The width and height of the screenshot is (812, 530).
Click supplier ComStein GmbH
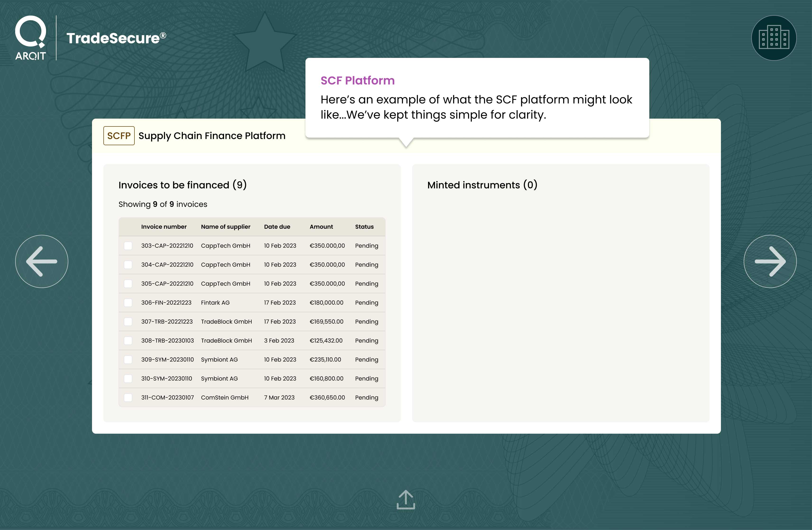pyautogui.click(x=225, y=398)
